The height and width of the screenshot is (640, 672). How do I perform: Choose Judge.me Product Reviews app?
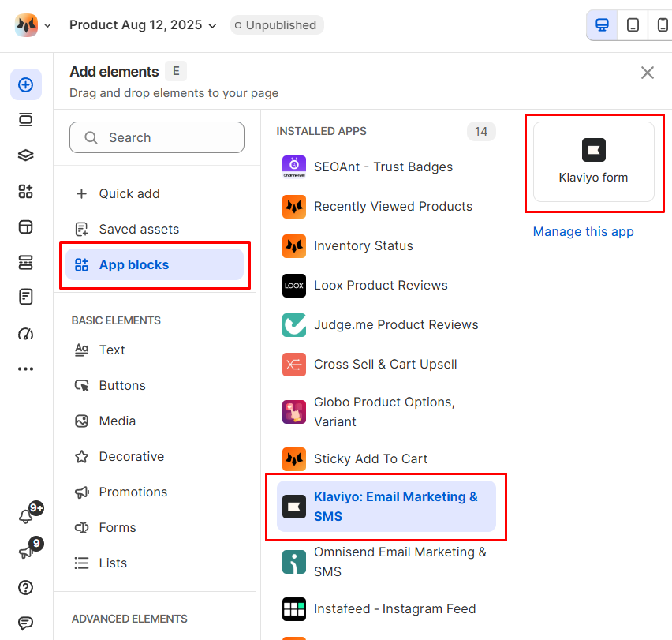[x=386, y=324]
